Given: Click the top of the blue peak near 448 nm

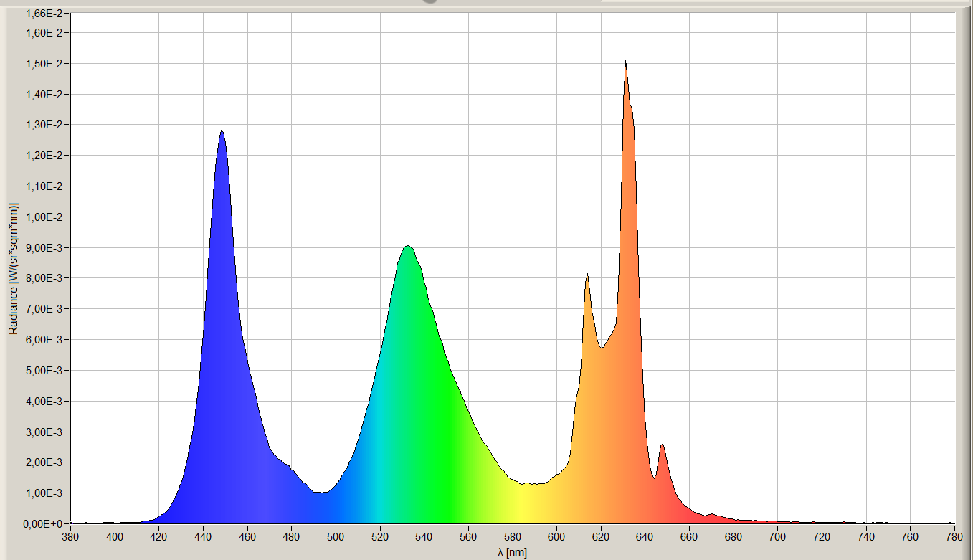Looking at the screenshot, I should pos(222,133).
